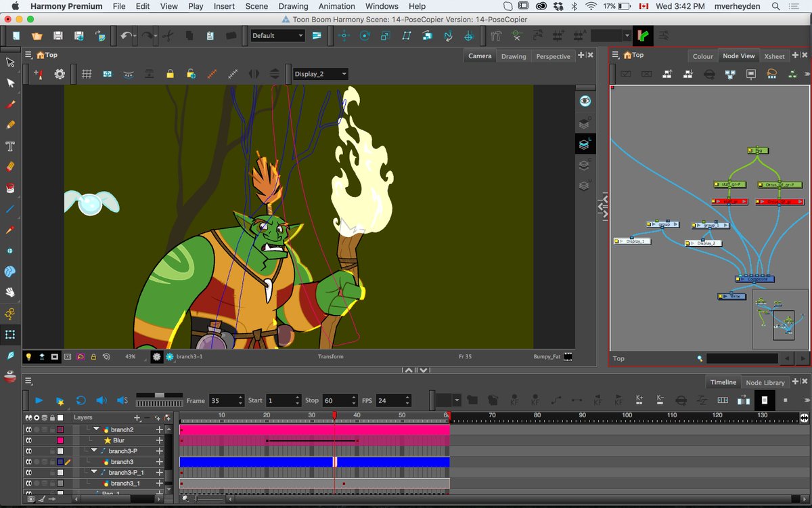Click the Composite node
Viewport: 812px width, 508px height.
[754, 279]
